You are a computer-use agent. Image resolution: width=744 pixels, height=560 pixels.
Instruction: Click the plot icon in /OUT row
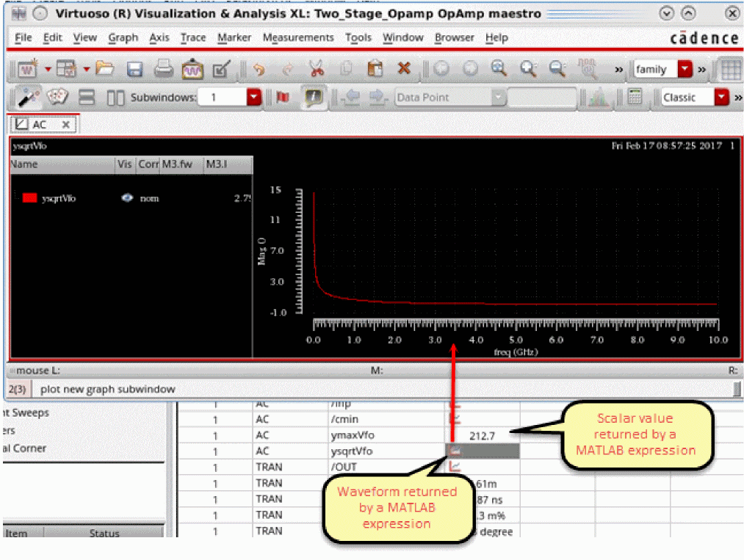pos(455,467)
